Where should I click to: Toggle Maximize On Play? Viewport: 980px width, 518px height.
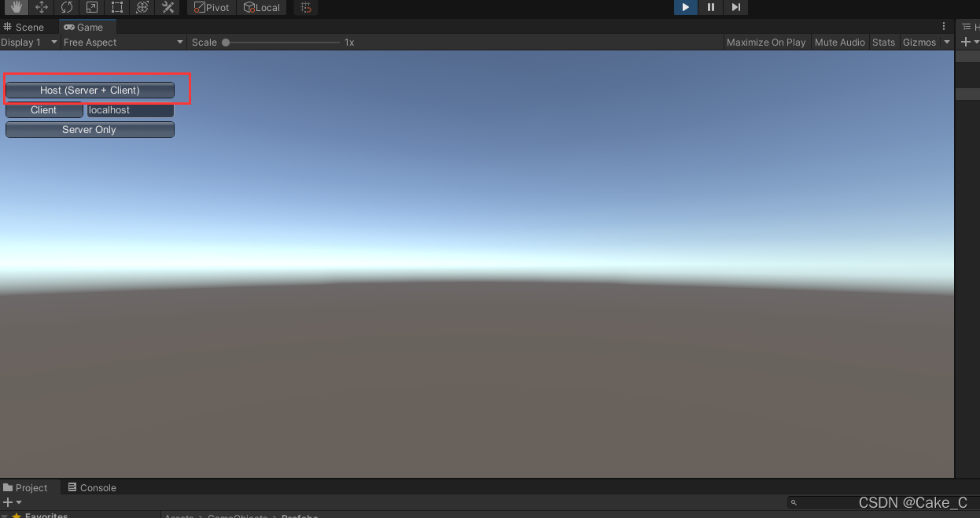pyautogui.click(x=766, y=43)
